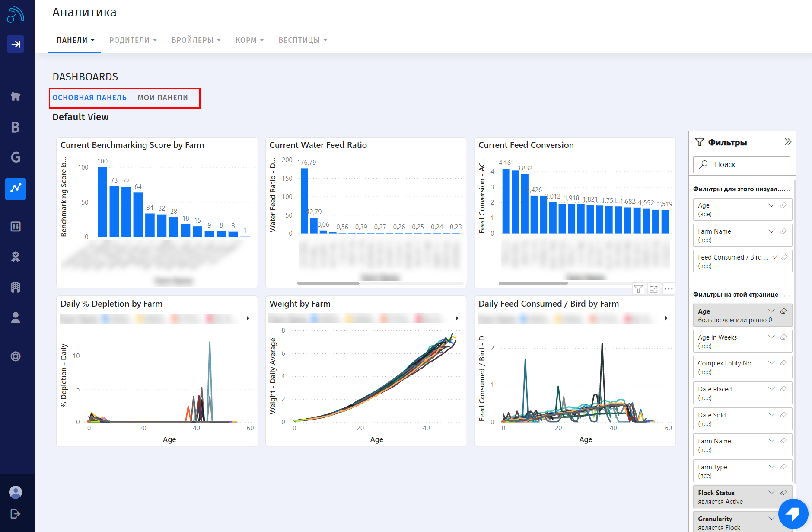Open the sliders settings sidebar icon
The height and width of the screenshot is (532, 812).
[x=16, y=226]
